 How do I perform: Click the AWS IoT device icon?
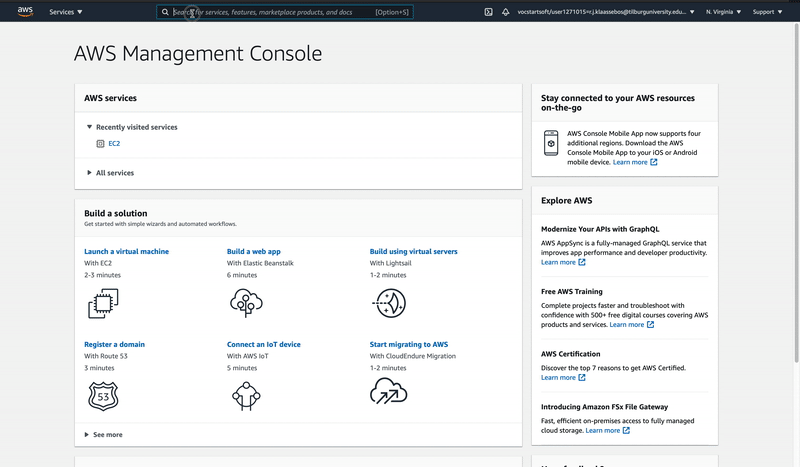point(245,395)
